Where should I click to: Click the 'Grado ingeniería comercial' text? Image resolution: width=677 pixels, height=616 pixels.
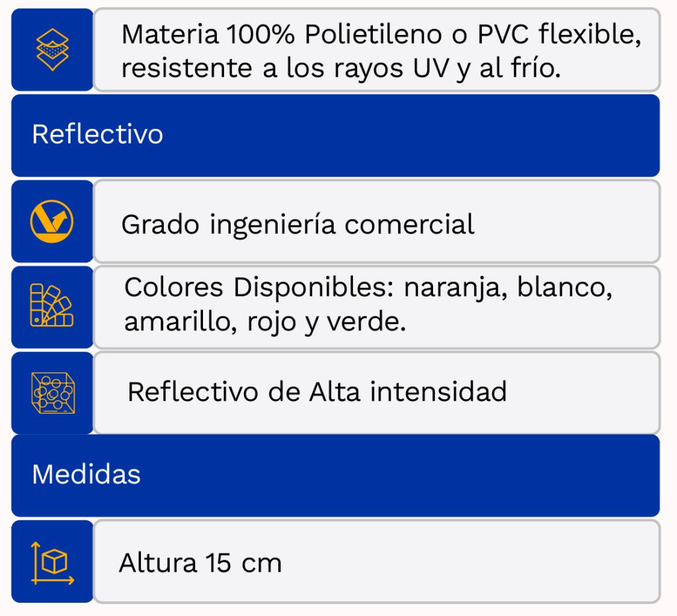click(x=298, y=225)
